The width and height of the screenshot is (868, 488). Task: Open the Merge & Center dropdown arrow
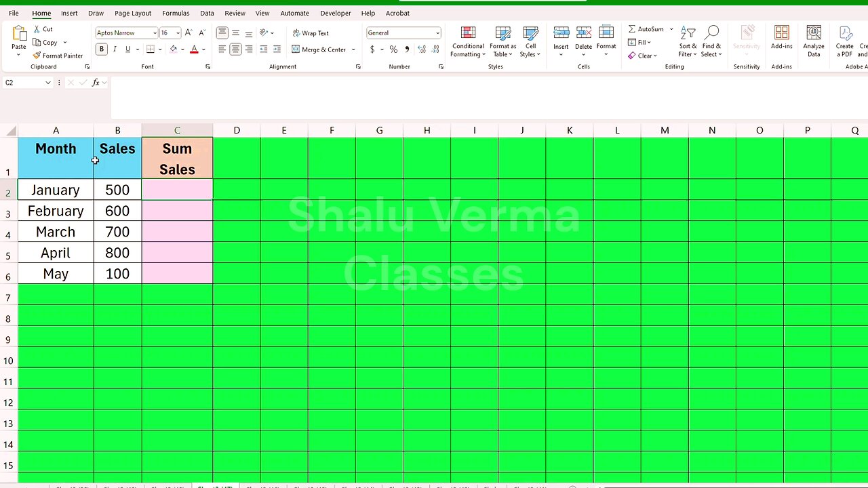[x=353, y=49]
